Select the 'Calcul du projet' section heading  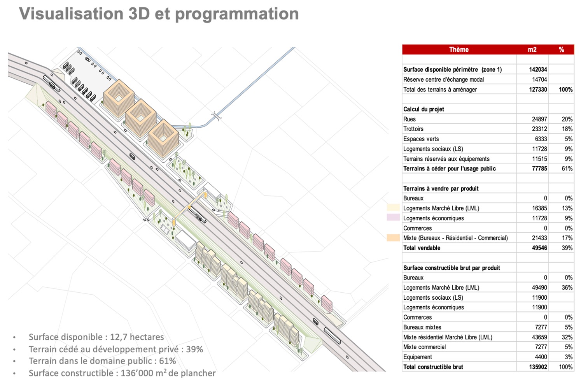pos(423,109)
